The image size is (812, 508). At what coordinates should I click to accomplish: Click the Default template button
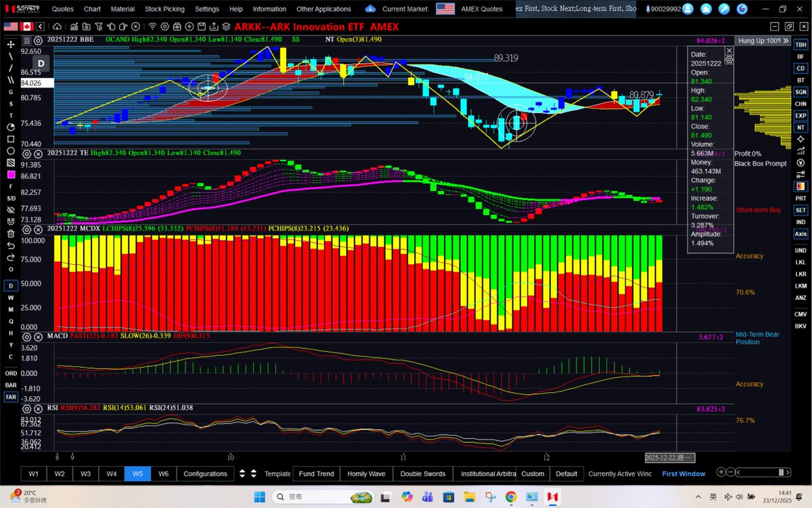(566, 473)
